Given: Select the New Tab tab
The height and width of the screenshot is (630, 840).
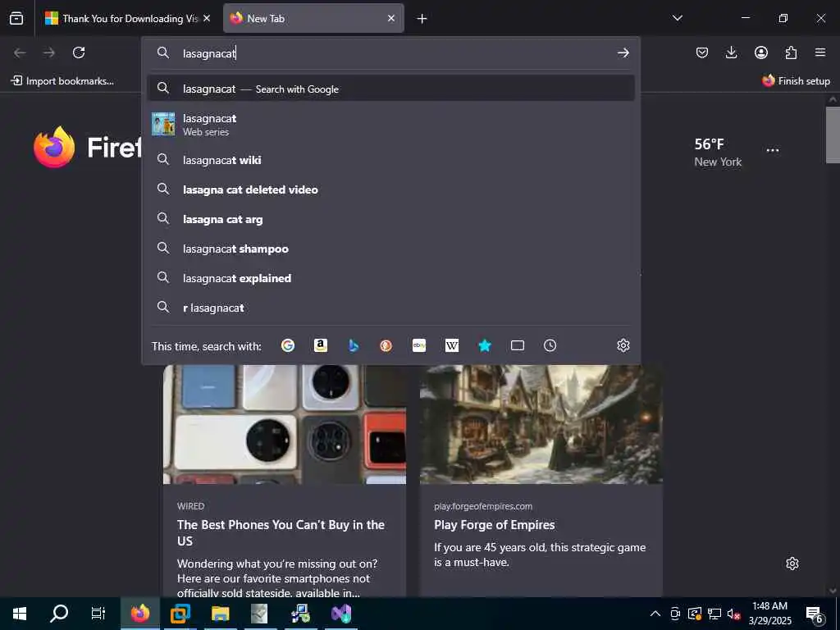Looking at the screenshot, I should click(313, 19).
